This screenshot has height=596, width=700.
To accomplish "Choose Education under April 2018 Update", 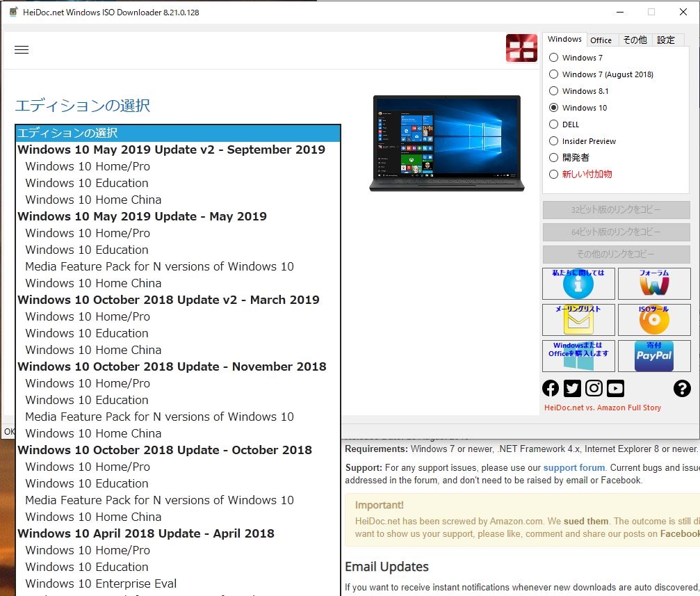I will click(x=178, y=567).
